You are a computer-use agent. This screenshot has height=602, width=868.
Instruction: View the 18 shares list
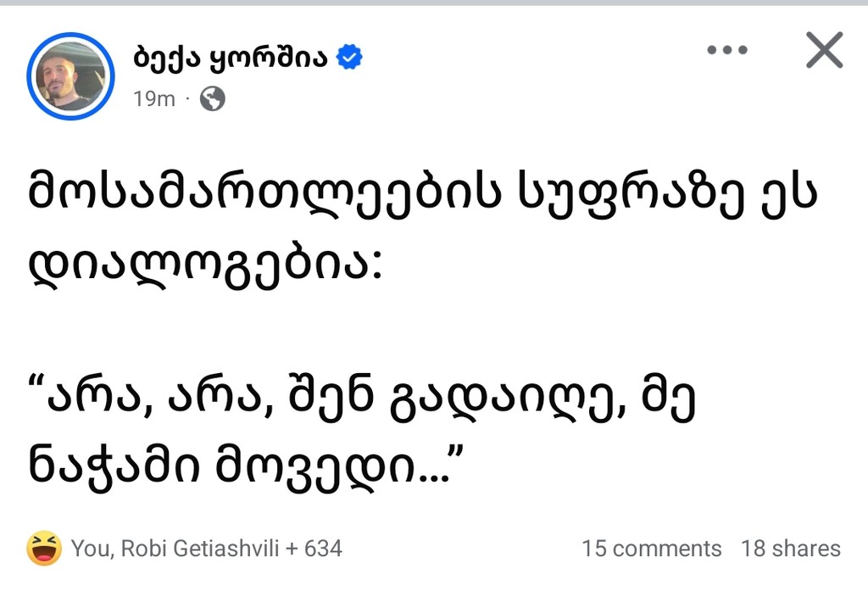pos(790,549)
